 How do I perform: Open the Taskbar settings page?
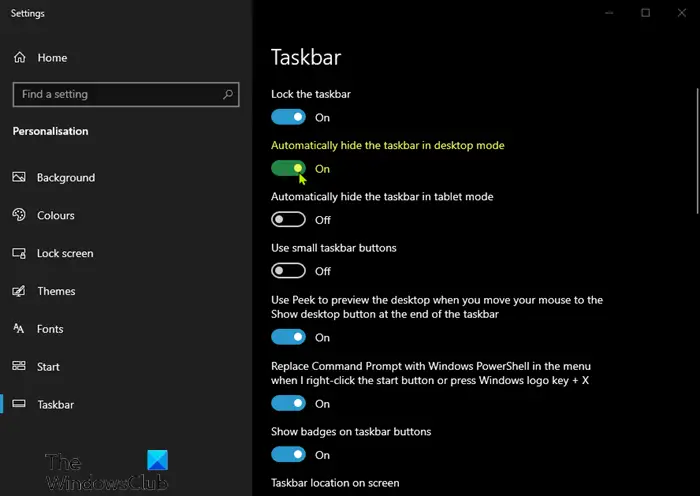pyautogui.click(x=56, y=404)
